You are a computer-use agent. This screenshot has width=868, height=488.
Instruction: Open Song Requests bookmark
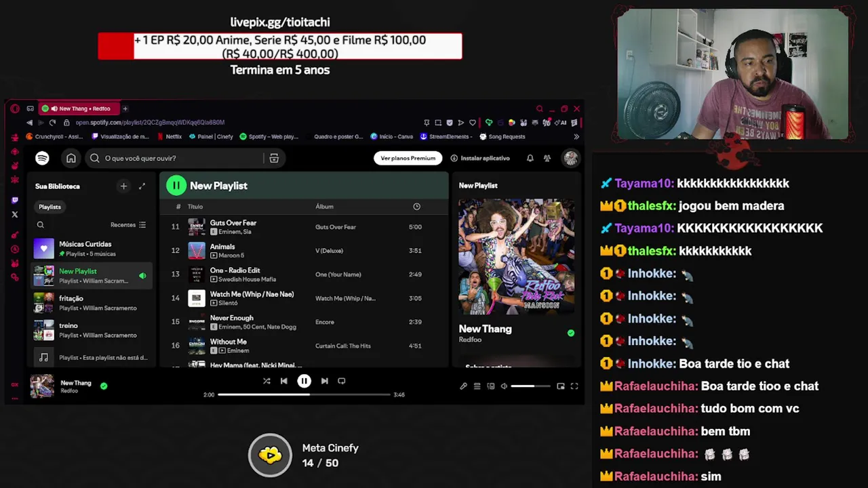coord(502,136)
